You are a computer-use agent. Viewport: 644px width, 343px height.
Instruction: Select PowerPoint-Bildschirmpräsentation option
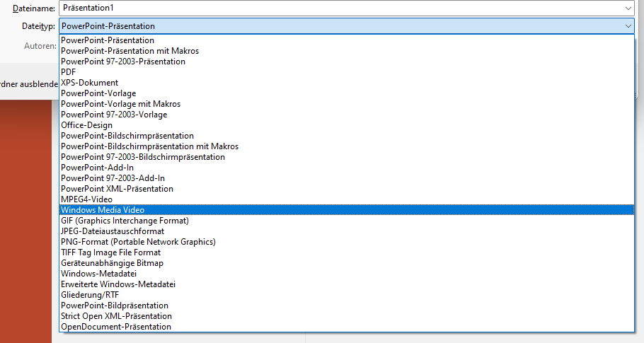347,136
